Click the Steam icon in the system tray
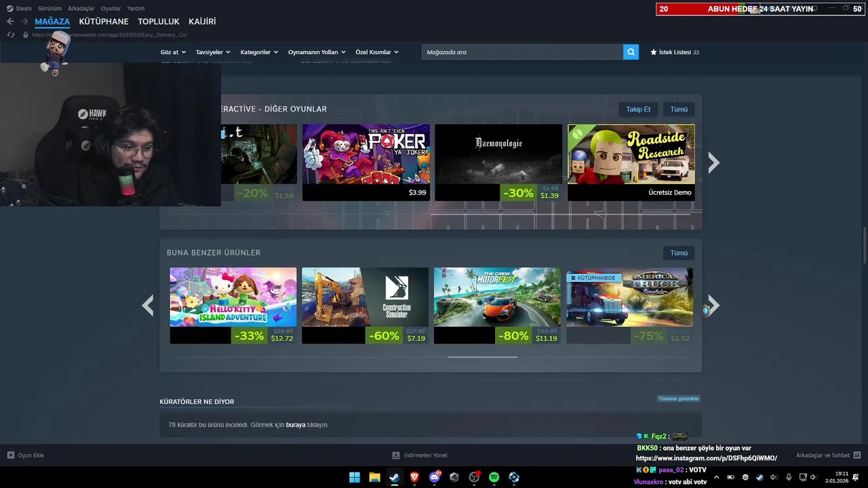The height and width of the screenshot is (488, 868). (759, 477)
